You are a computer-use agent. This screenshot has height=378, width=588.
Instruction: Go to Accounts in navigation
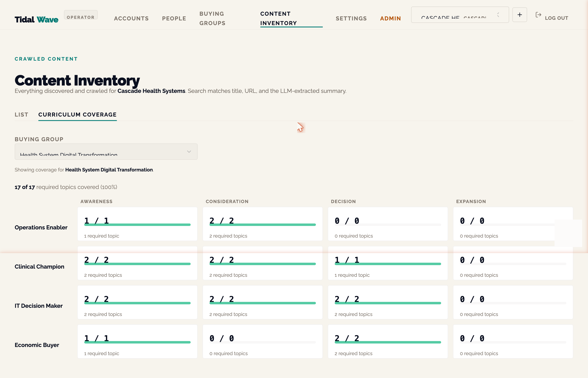tap(131, 18)
